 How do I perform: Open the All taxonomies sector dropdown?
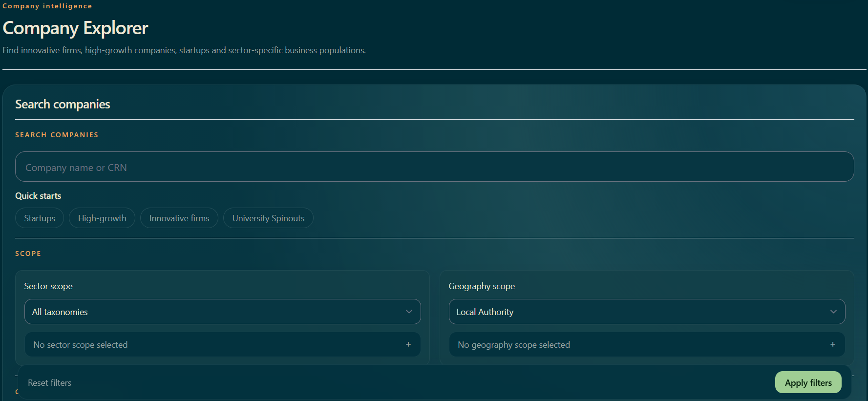(222, 312)
